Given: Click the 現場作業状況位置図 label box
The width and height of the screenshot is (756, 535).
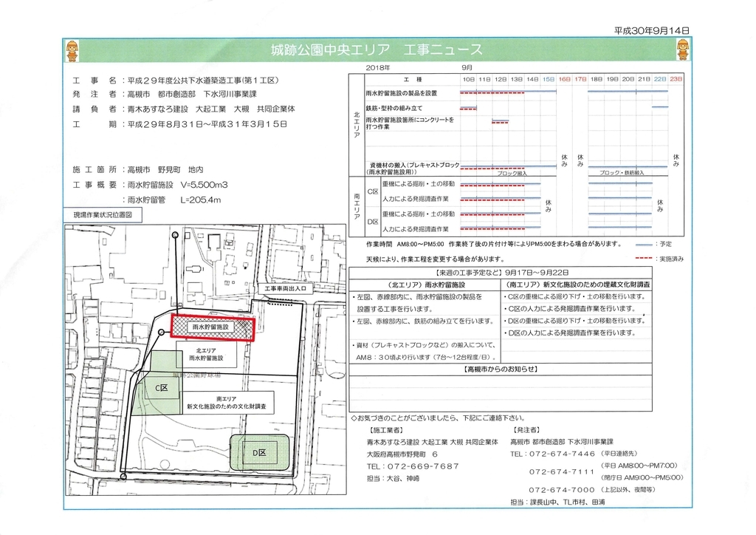Looking at the screenshot, I should point(103,215).
